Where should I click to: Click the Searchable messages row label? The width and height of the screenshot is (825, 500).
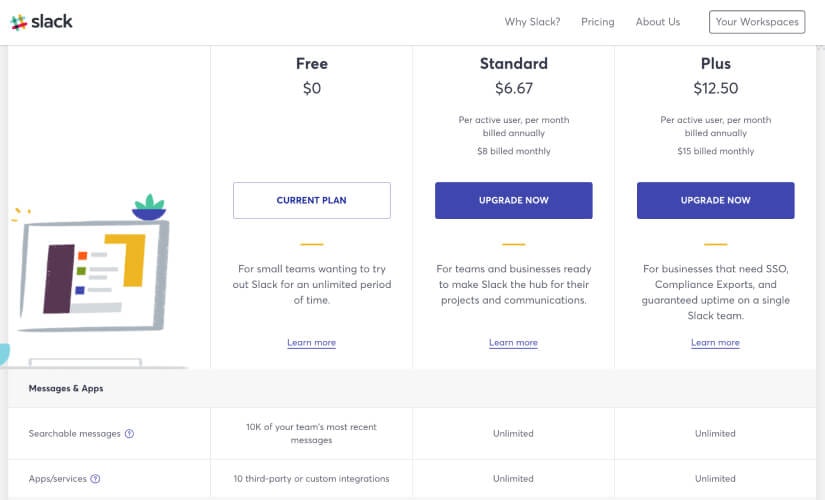coord(75,434)
